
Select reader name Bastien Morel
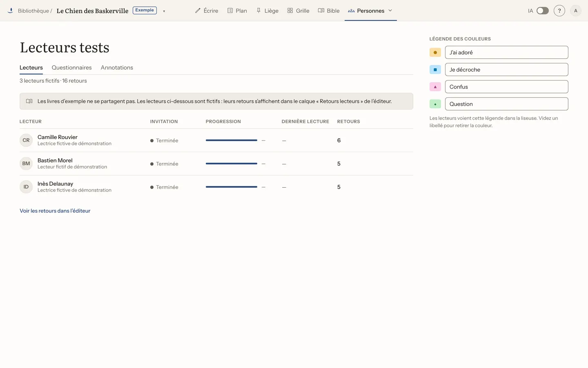pyautogui.click(x=55, y=160)
